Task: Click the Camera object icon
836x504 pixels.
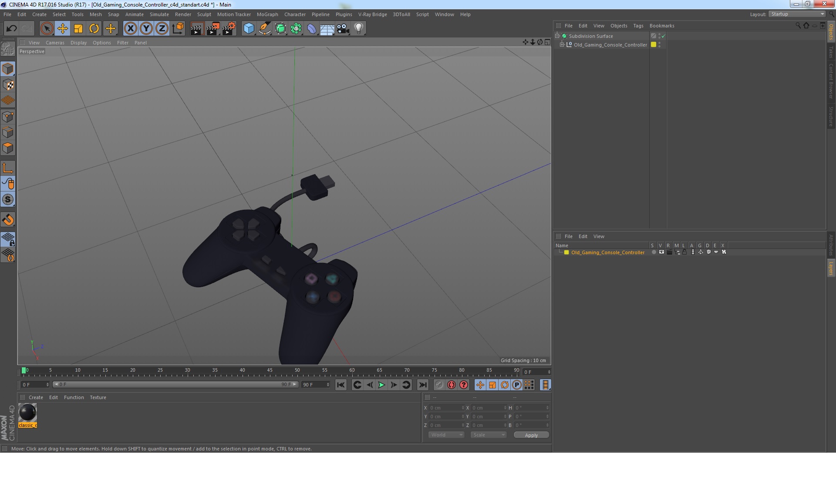Action: pos(343,29)
